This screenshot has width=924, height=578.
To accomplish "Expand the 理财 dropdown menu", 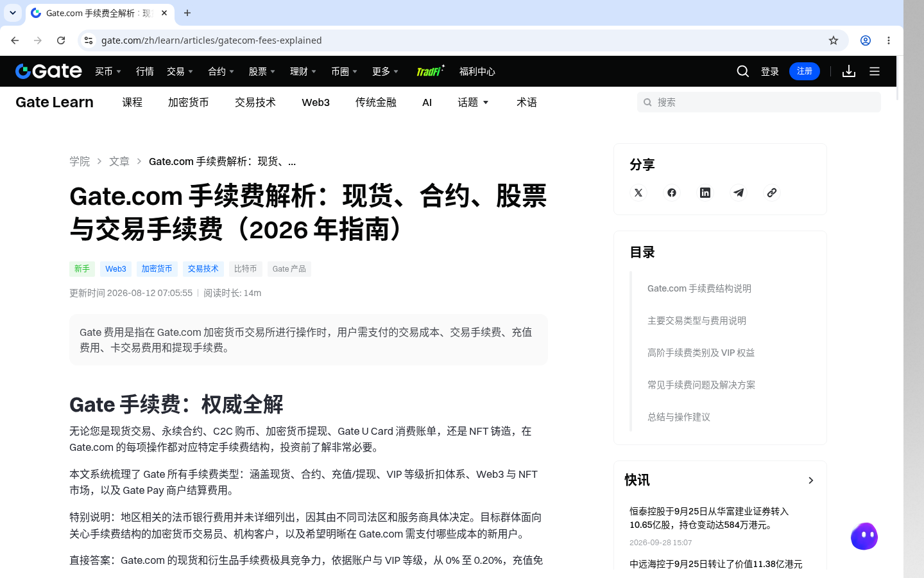I will [x=304, y=71].
